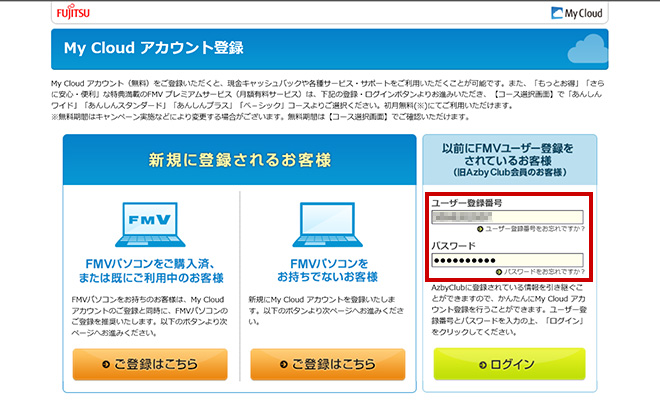Screen dimensions: 660x410
Task: Click the Fujitsu logo in the header
Action: 73,13
